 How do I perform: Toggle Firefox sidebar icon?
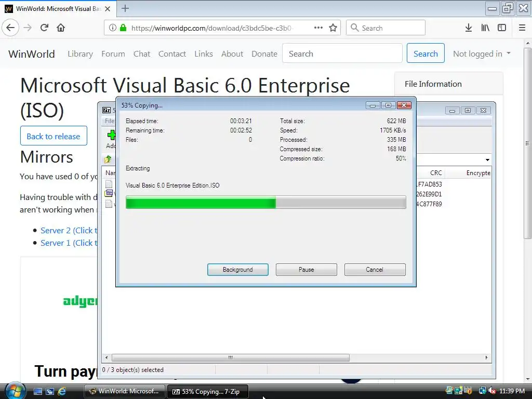click(502, 28)
